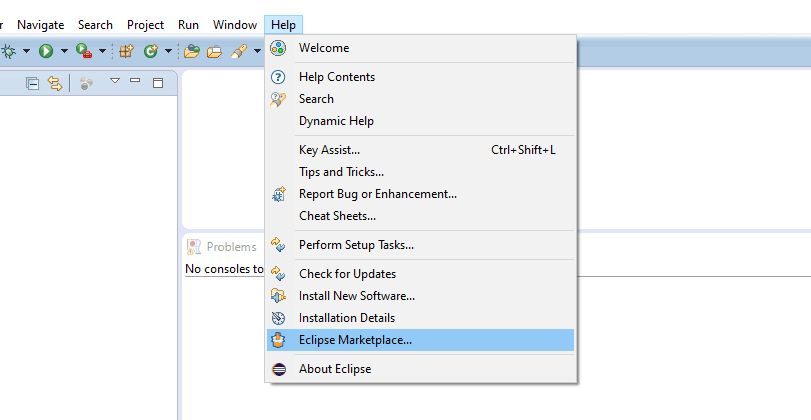Select About Eclipse menu entry
This screenshot has height=420, width=811.
(334, 369)
